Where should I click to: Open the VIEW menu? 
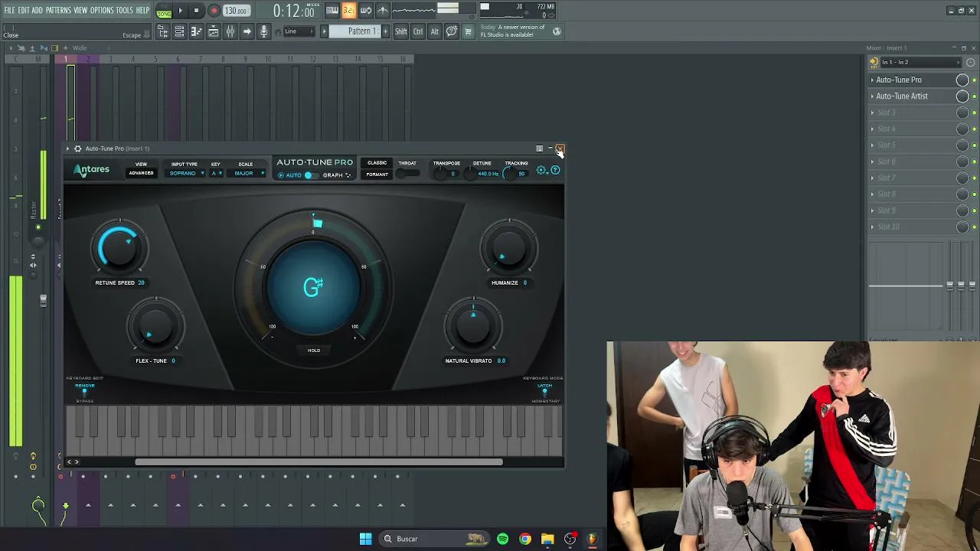coord(80,10)
